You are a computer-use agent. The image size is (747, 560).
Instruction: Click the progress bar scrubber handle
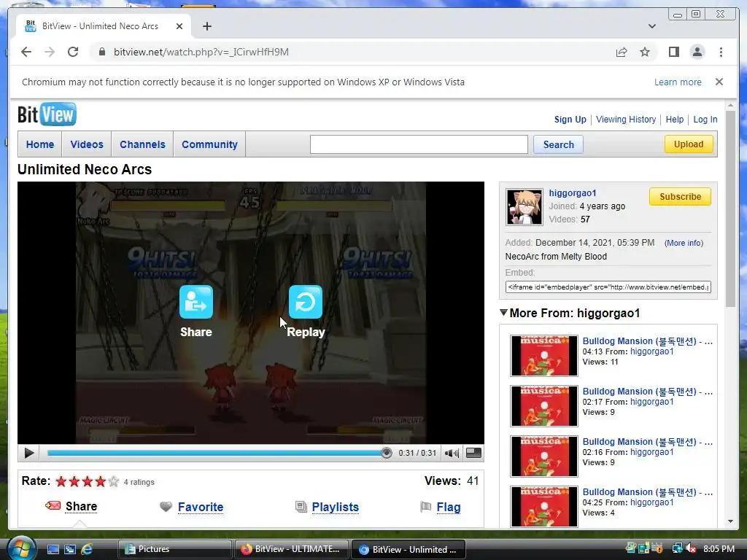click(387, 453)
